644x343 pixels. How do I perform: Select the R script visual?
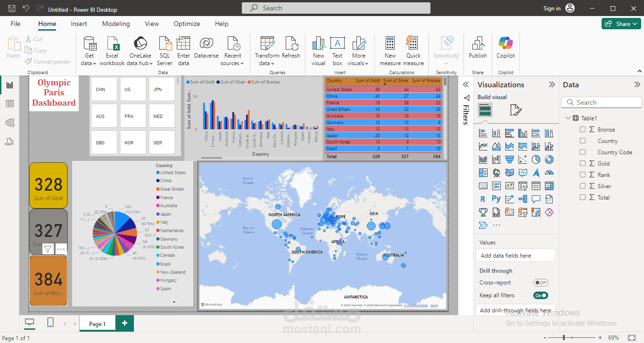point(483,199)
